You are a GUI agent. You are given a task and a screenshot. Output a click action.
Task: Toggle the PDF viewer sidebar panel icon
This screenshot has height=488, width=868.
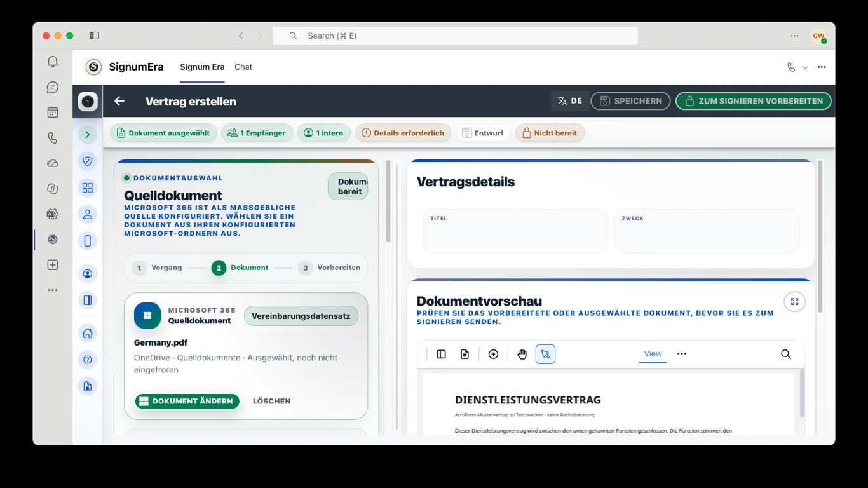(x=441, y=354)
